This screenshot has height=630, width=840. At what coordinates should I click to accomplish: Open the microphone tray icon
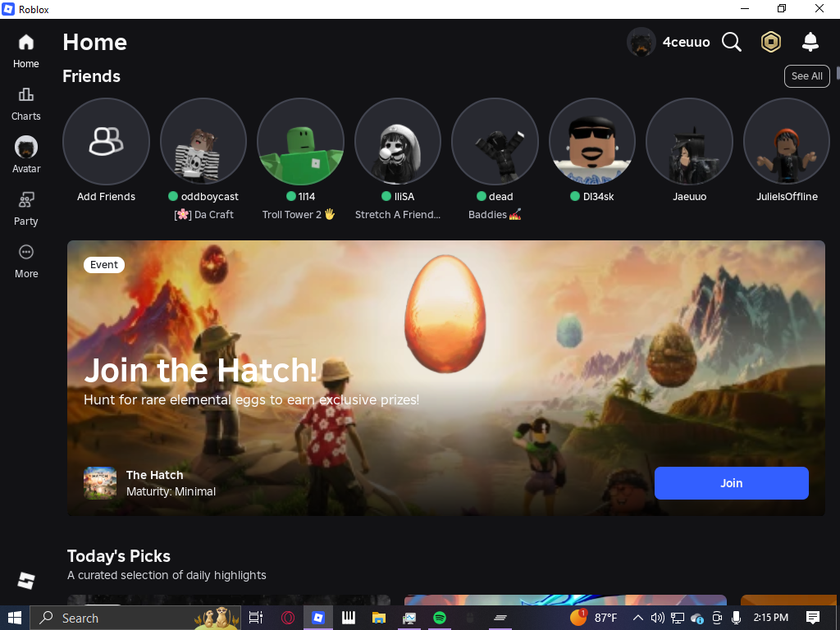(x=737, y=618)
